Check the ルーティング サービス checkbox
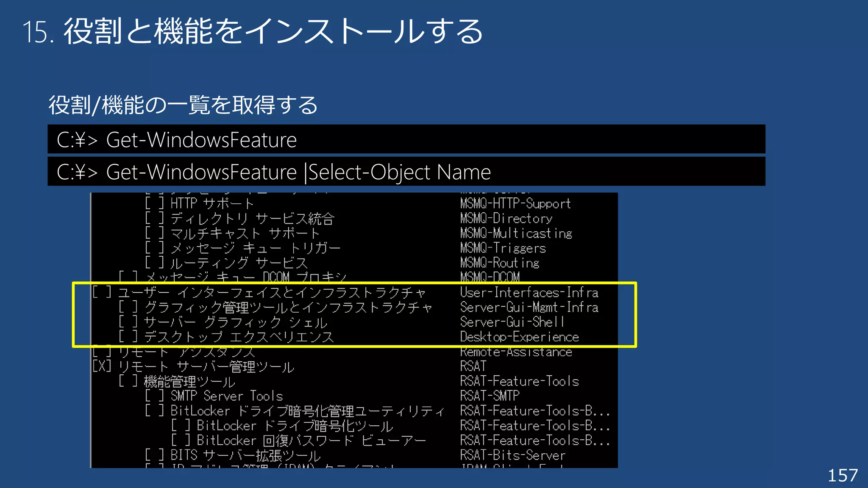 (x=154, y=263)
